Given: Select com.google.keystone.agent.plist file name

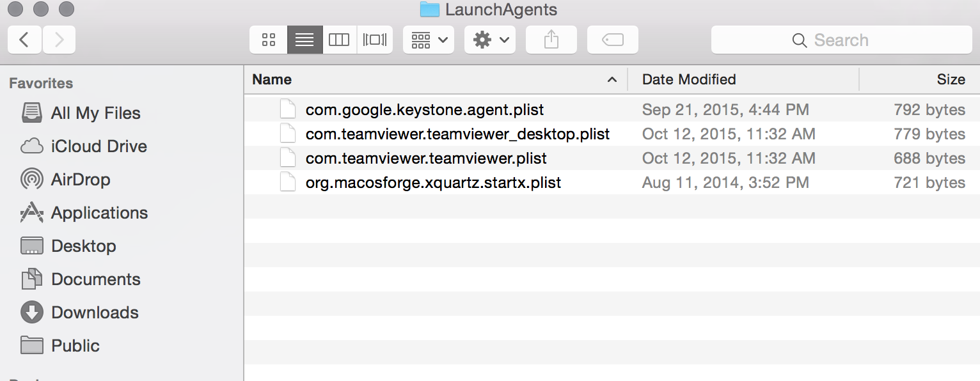Looking at the screenshot, I should tap(425, 110).
